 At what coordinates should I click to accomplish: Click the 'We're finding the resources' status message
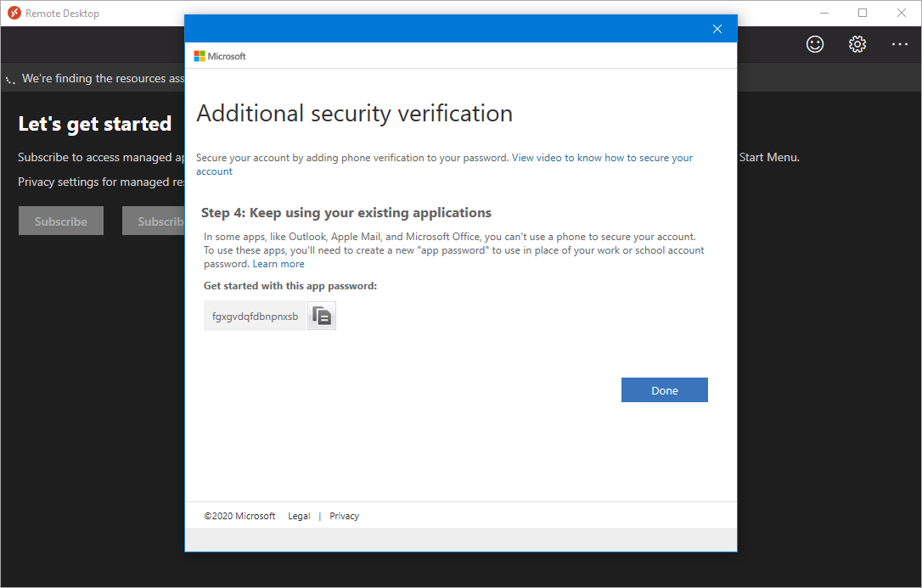(103, 79)
